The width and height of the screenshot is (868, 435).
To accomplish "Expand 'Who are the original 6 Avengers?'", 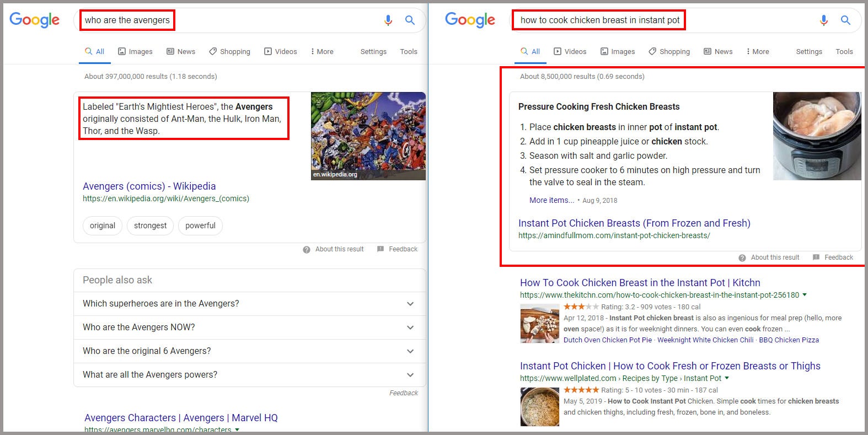I will tap(250, 351).
